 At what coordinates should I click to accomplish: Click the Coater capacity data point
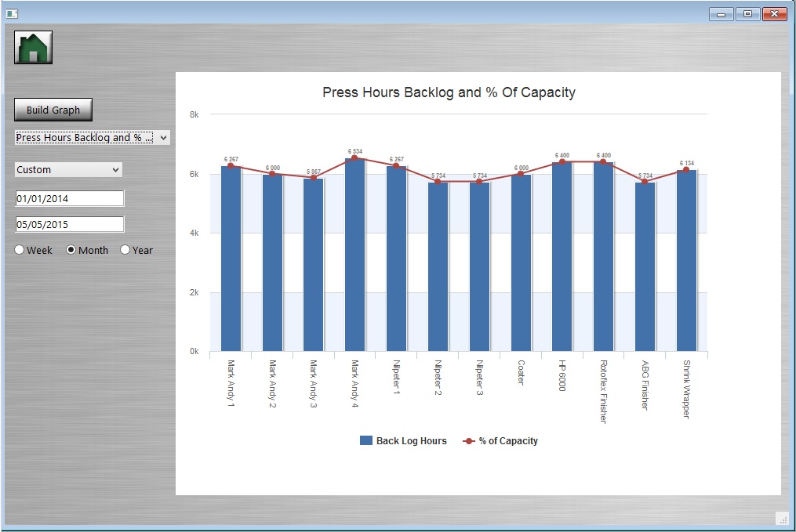tap(521, 174)
